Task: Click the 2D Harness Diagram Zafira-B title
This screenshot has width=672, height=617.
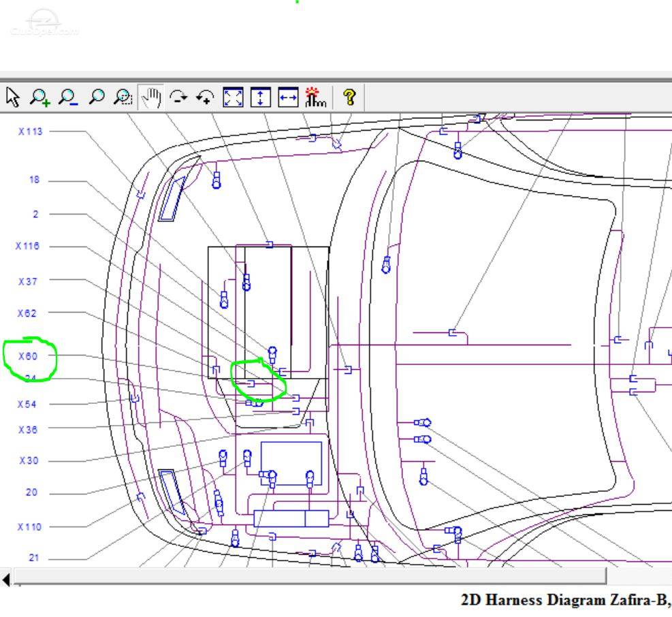Action: click(x=566, y=600)
